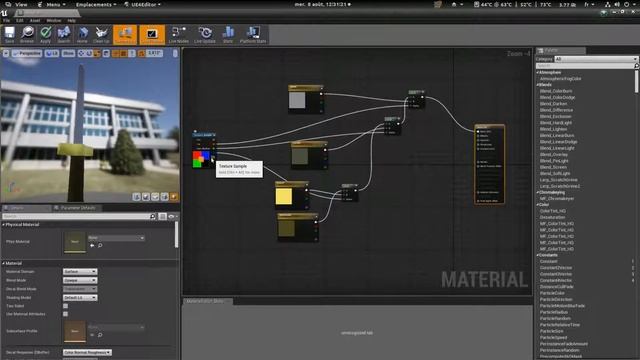Screen dimensions: 640x360
Task: Open the Material Domain Surface dropdown
Action: click(80, 271)
